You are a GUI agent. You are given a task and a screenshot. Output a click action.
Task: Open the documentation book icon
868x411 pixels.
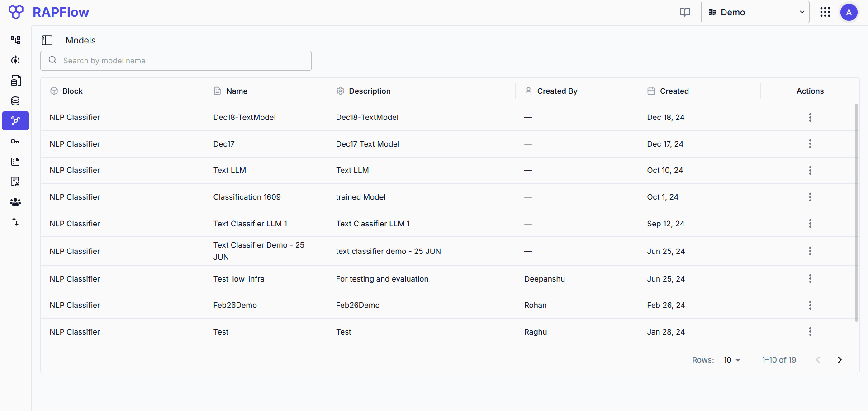click(x=685, y=12)
